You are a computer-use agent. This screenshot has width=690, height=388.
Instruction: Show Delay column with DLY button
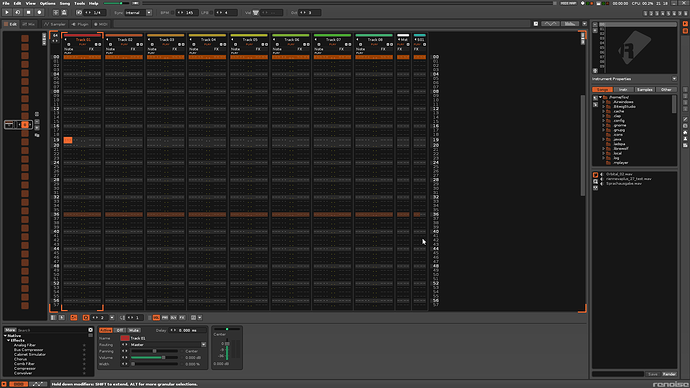click(173, 318)
